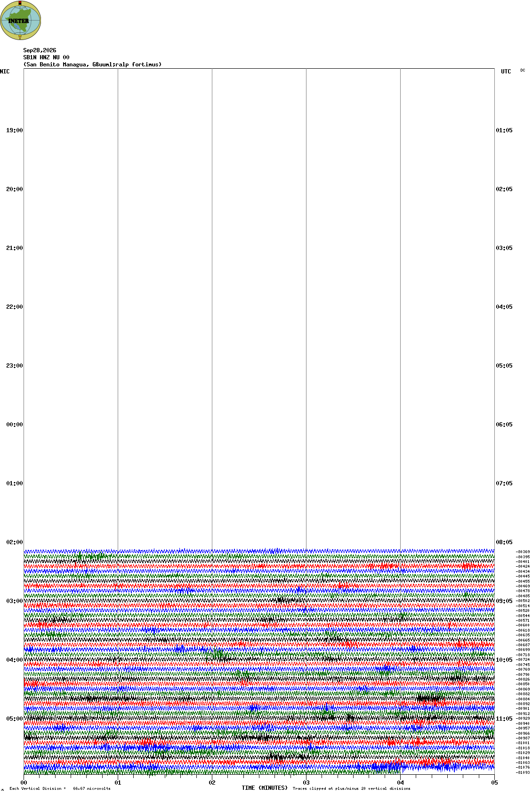This screenshot has height=795, width=532.
Task: Click the NIC axis header
Action: pyautogui.click(x=5, y=72)
